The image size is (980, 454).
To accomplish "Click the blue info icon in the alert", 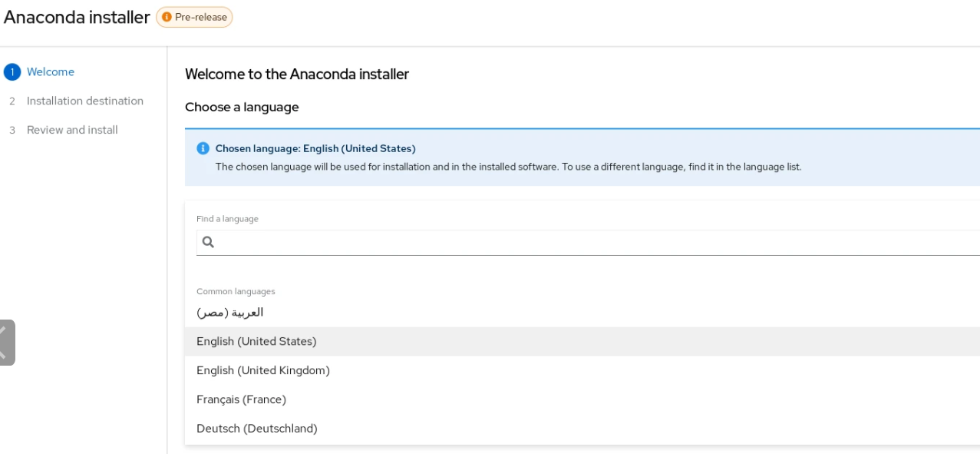I will (x=203, y=148).
